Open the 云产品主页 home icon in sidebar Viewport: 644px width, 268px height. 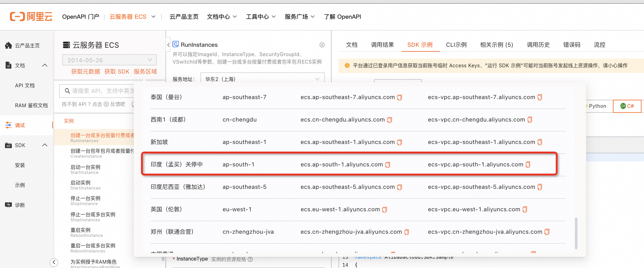click(x=8, y=45)
